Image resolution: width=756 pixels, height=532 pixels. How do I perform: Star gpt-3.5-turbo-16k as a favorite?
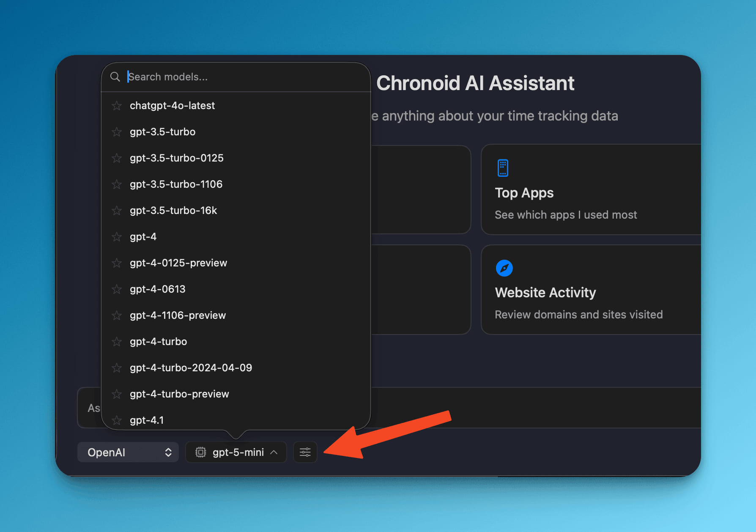tap(117, 211)
